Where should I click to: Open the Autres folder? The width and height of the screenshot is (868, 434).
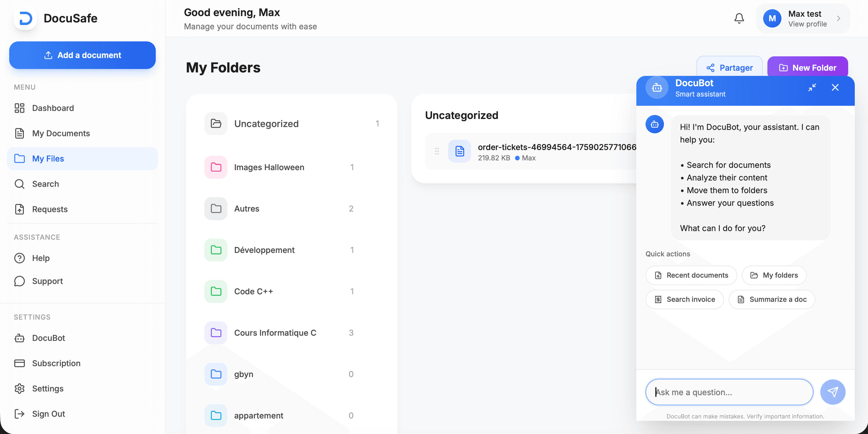pyautogui.click(x=247, y=209)
